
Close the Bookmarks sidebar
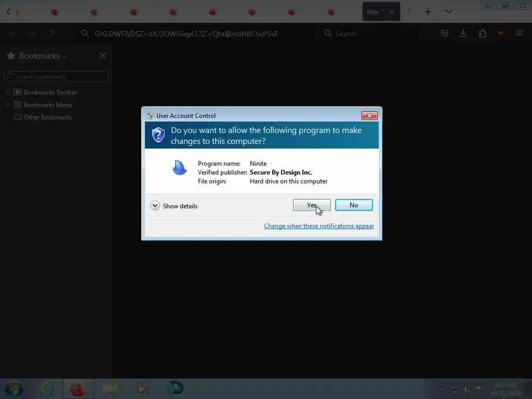tap(103, 56)
